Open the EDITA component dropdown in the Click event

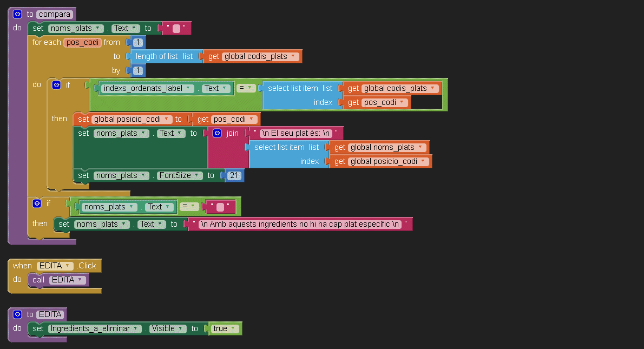pyautogui.click(x=67, y=266)
